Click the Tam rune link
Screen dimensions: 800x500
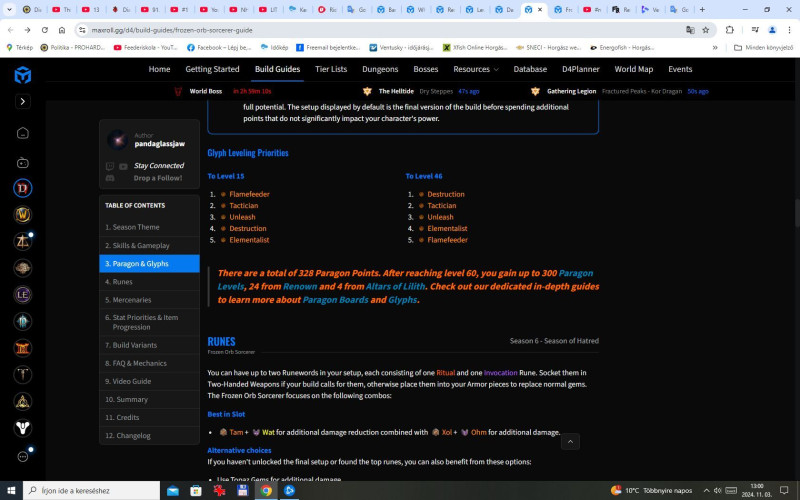236,432
